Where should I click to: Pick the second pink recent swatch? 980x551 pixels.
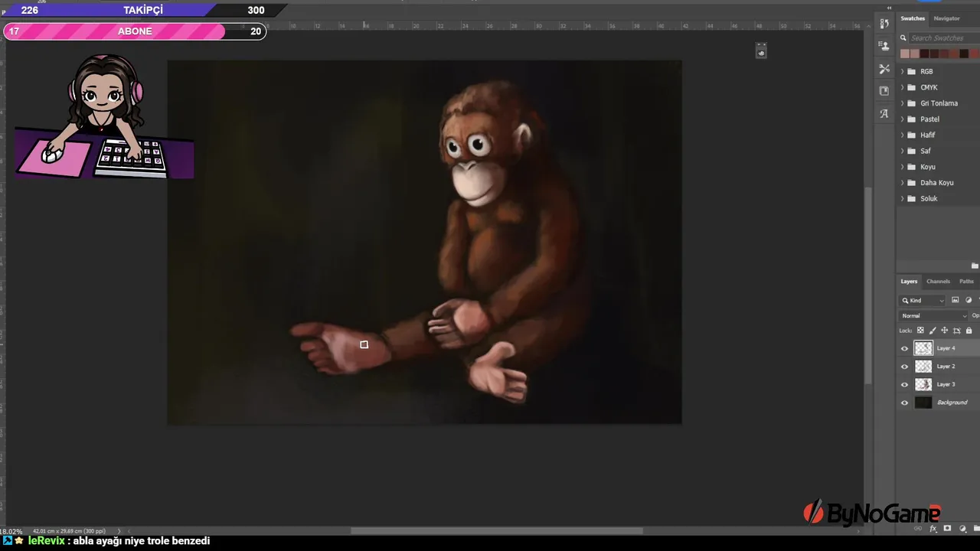[915, 54]
